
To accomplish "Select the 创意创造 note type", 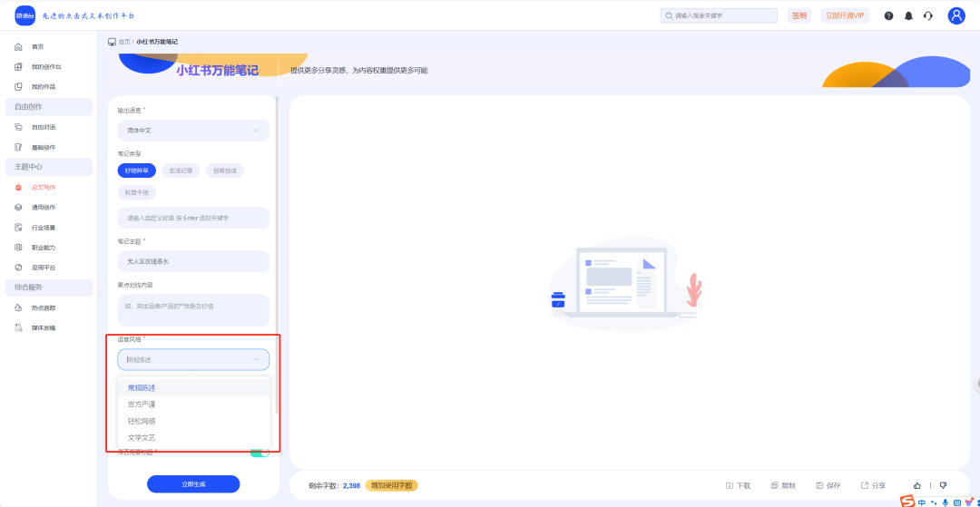I will tap(225, 171).
